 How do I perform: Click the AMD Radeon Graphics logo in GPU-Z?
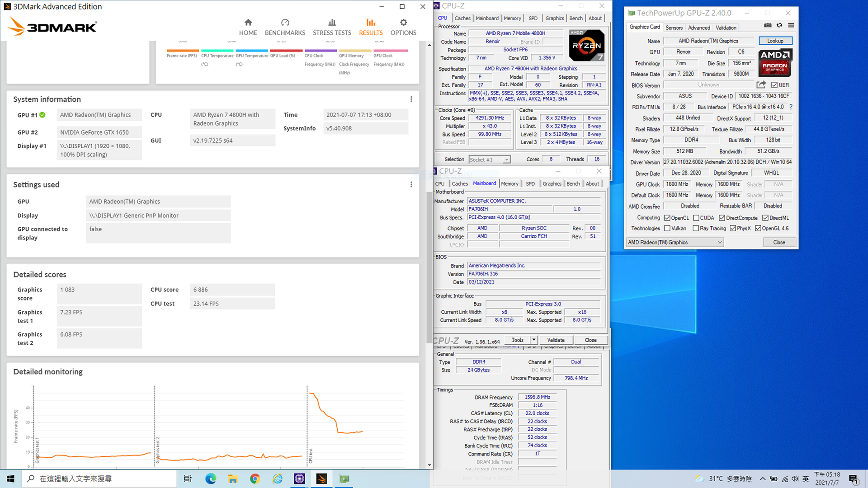[775, 62]
